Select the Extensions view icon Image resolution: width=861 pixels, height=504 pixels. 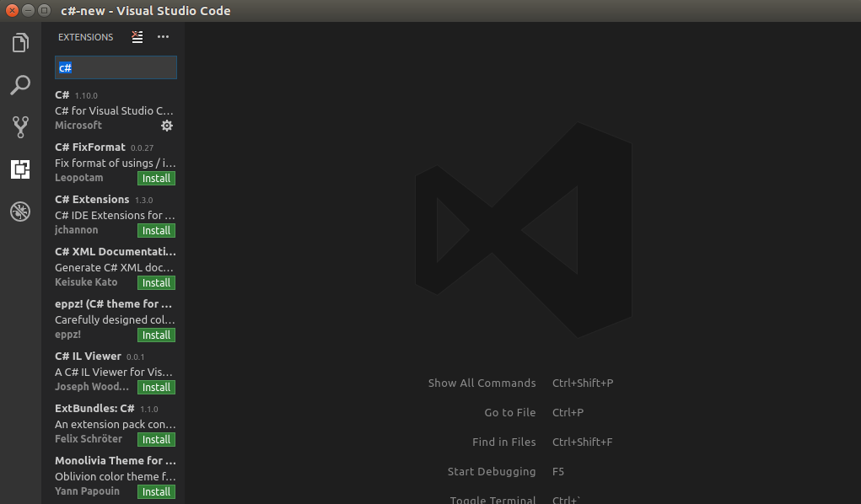[20, 169]
